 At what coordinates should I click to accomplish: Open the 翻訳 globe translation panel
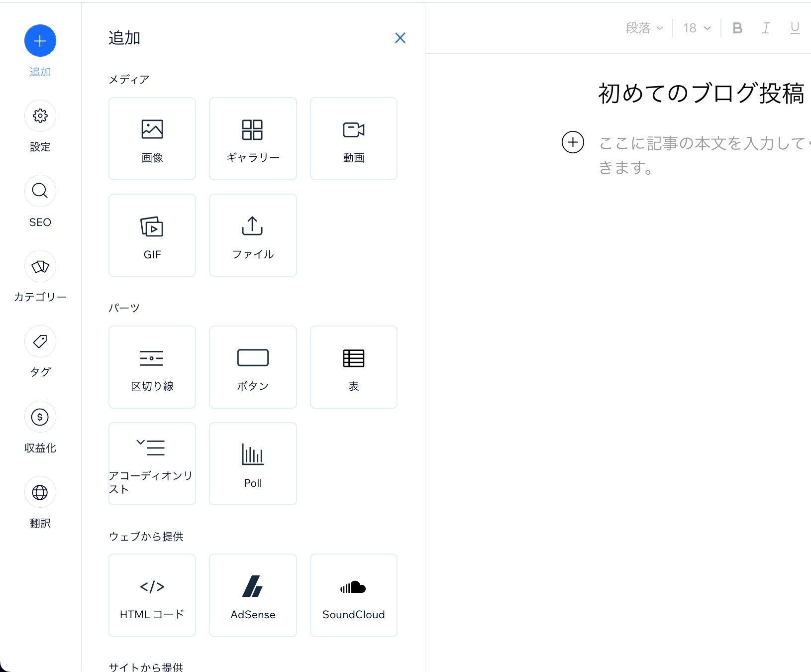pos(40,492)
